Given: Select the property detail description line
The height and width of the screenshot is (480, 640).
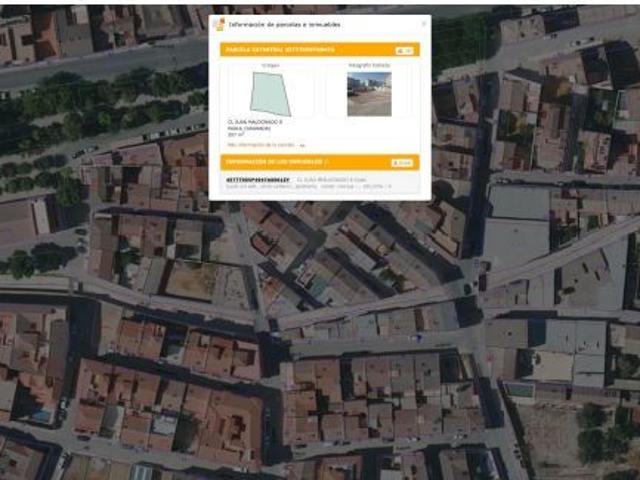Looking at the screenshot, I should 309,187.
